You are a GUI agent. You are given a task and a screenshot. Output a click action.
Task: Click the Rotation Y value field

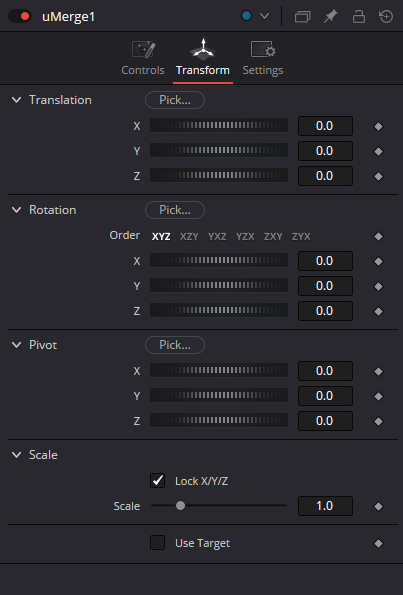click(325, 286)
